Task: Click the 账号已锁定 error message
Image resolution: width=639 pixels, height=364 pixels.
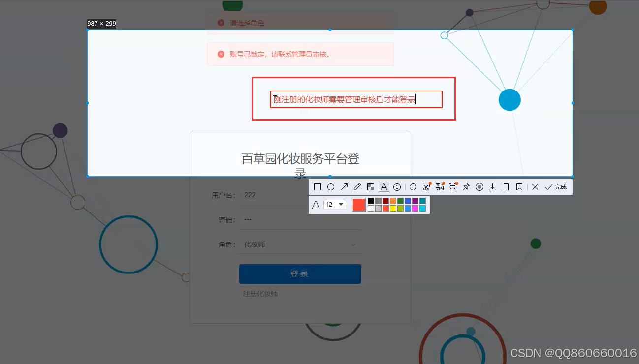Action: coord(300,54)
